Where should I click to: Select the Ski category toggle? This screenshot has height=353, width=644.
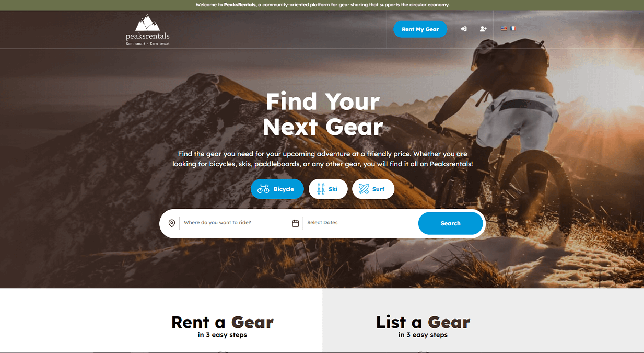(328, 189)
